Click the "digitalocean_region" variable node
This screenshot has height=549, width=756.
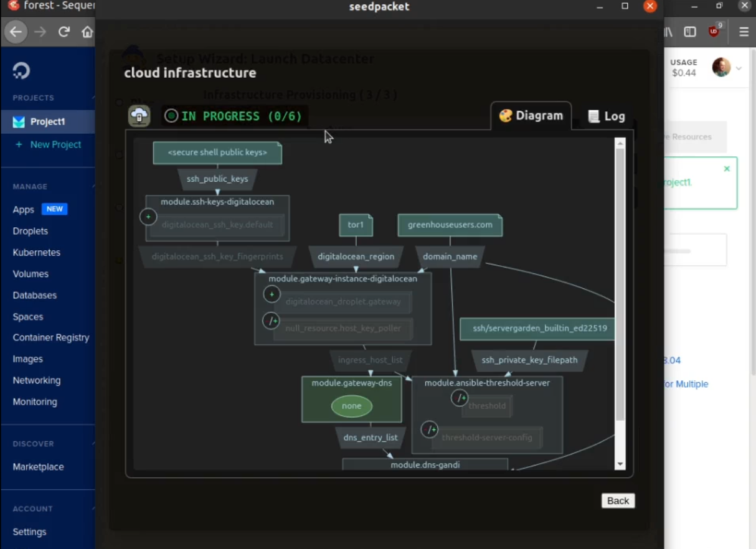(356, 256)
